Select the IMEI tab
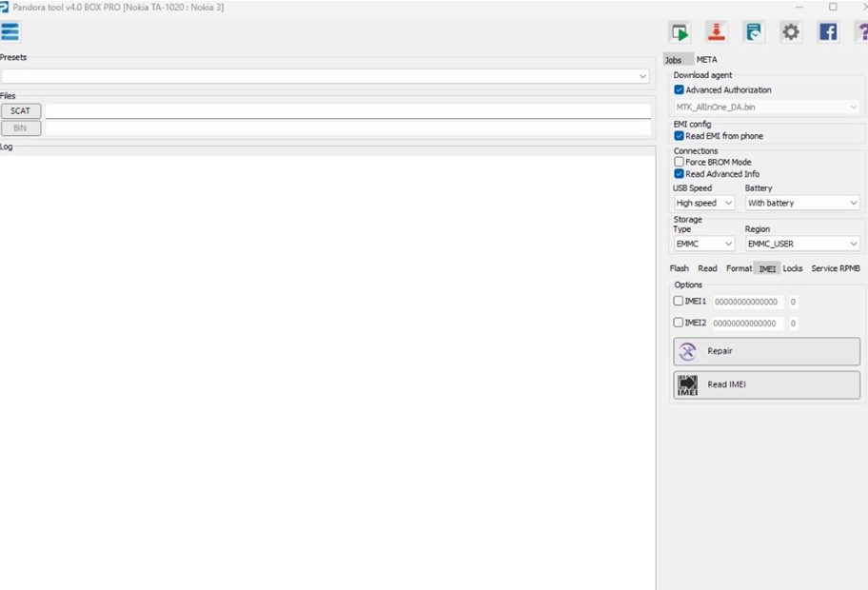Viewport: 868px width, 590px height. [767, 268]
